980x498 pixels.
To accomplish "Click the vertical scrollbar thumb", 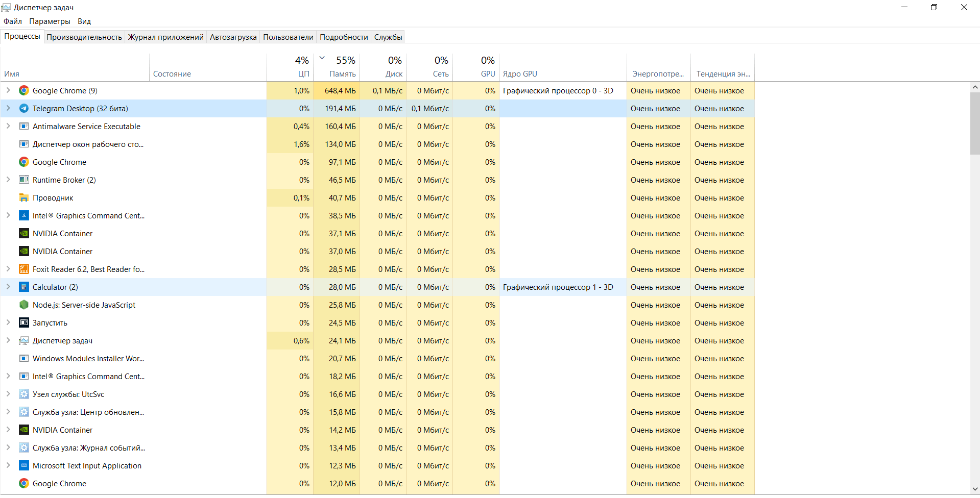I will pyautogui.click(x=975, y=123).
